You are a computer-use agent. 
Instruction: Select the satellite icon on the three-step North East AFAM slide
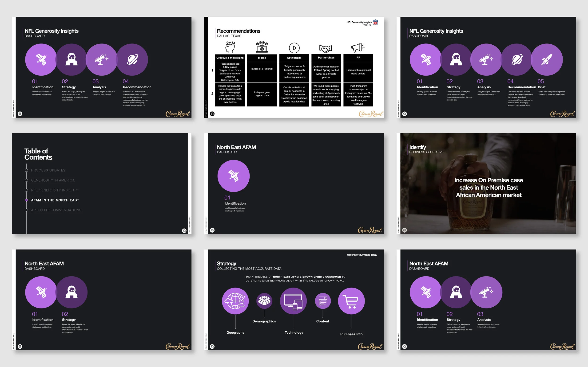[426, 292]
